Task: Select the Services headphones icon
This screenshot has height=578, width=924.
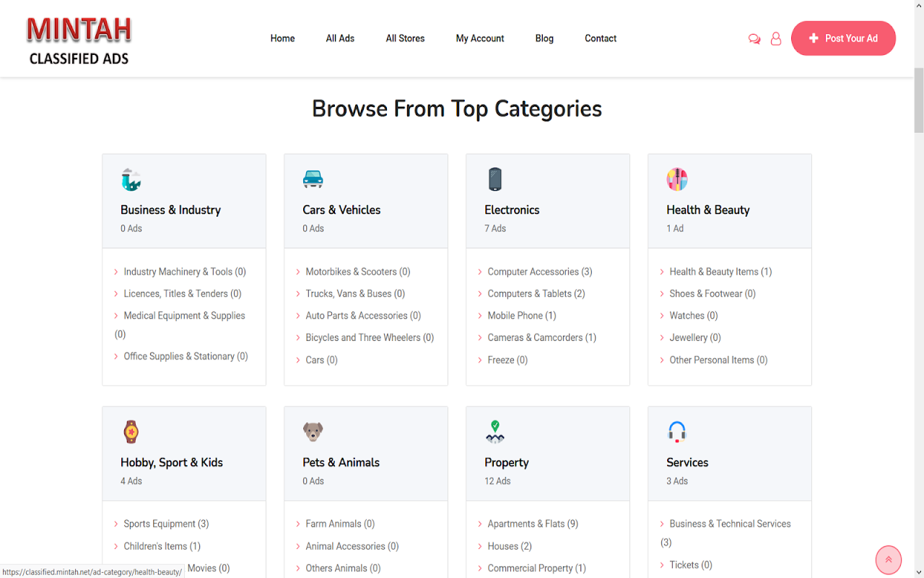Action: [x=676, y=432]
